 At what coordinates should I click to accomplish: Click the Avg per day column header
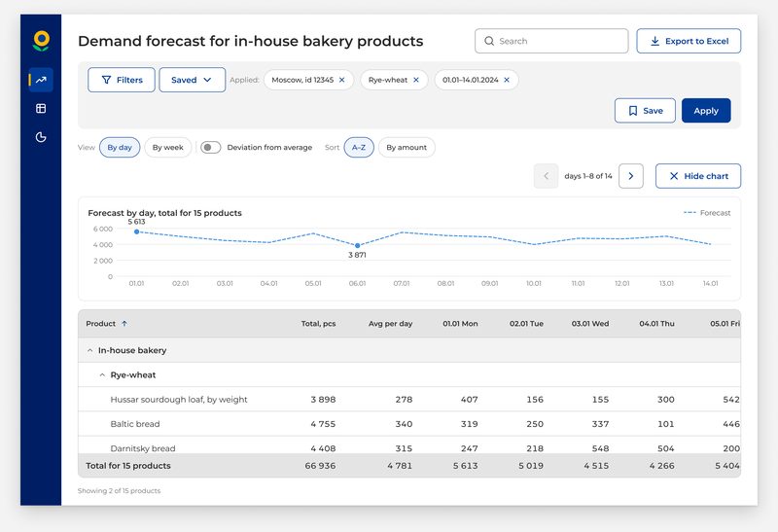391,324
